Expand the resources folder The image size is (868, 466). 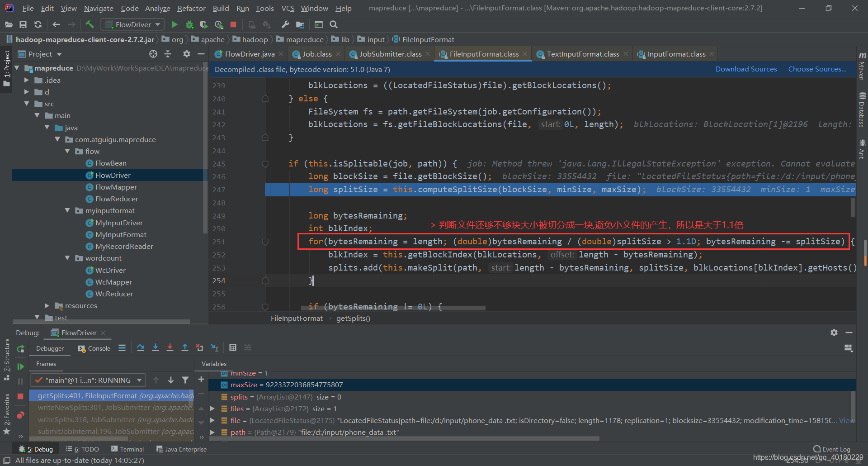click(47, 306)
